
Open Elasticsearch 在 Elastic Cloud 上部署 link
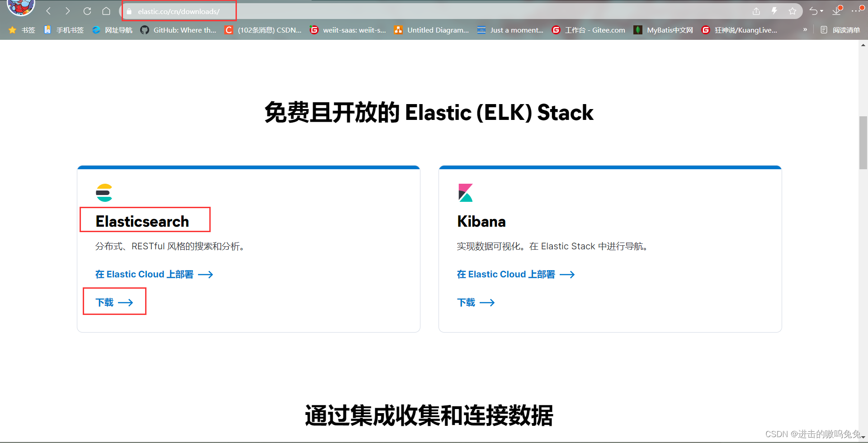[x=154, y=274]
